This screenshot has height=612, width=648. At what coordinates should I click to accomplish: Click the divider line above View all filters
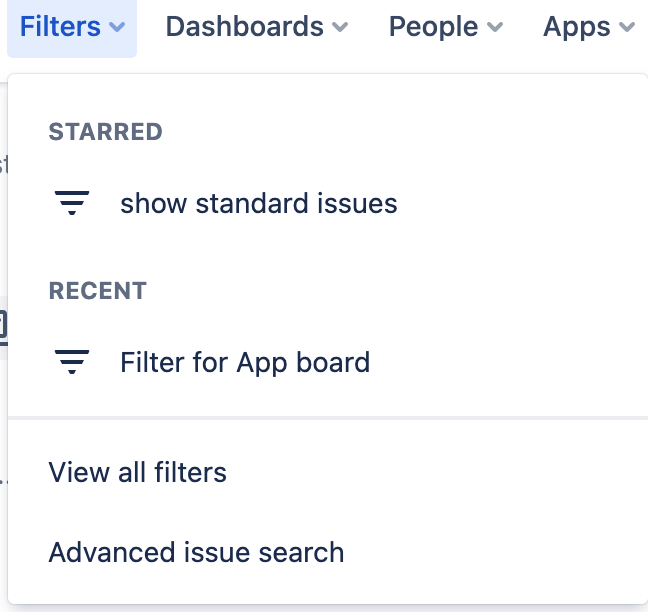tap(328, 417)
